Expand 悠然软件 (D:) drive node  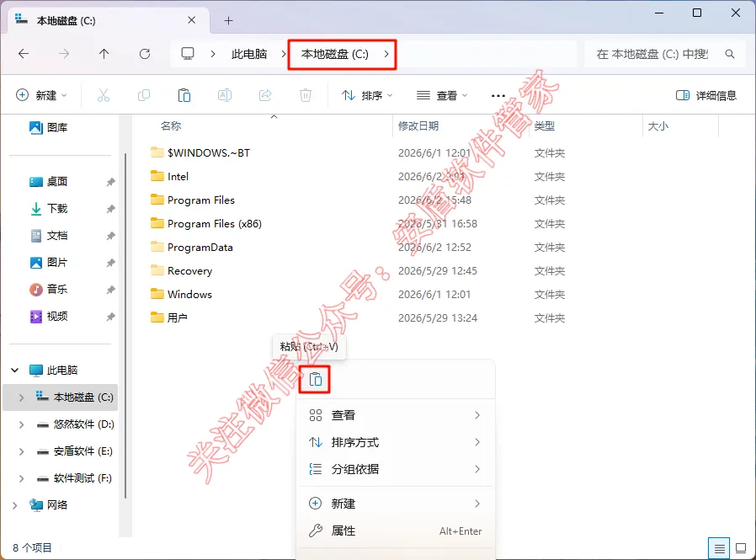pyautogui.click(x=21, y=424)
